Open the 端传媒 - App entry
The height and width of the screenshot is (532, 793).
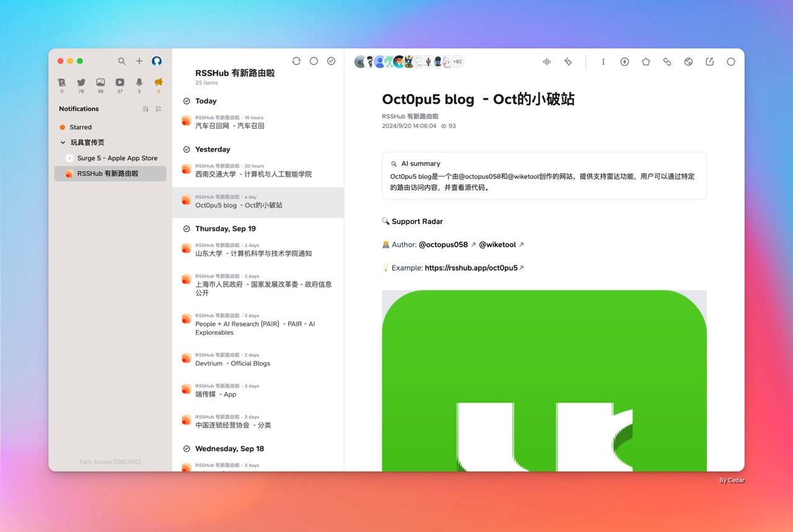click(258, 391)
